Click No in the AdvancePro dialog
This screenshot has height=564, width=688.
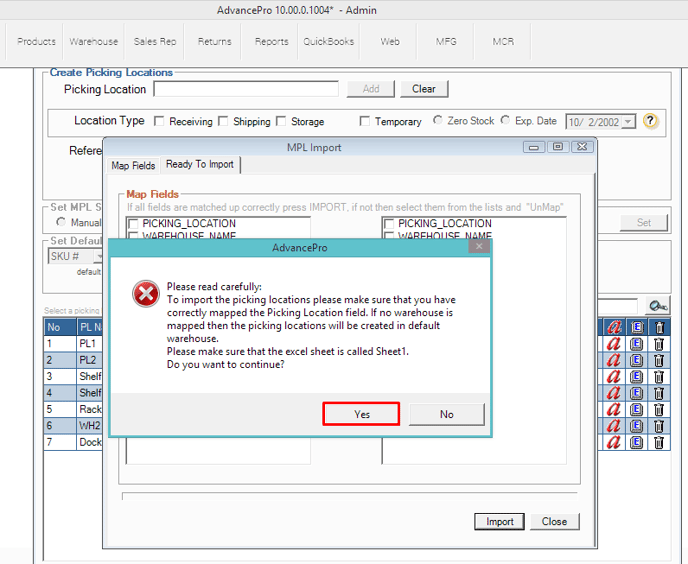(446, 414)
